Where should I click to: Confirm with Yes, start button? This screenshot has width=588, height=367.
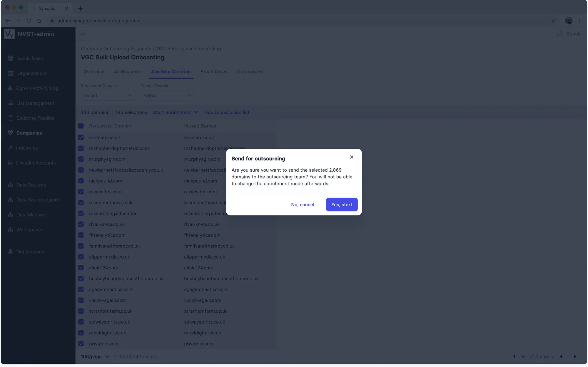(x=342, y=205)
